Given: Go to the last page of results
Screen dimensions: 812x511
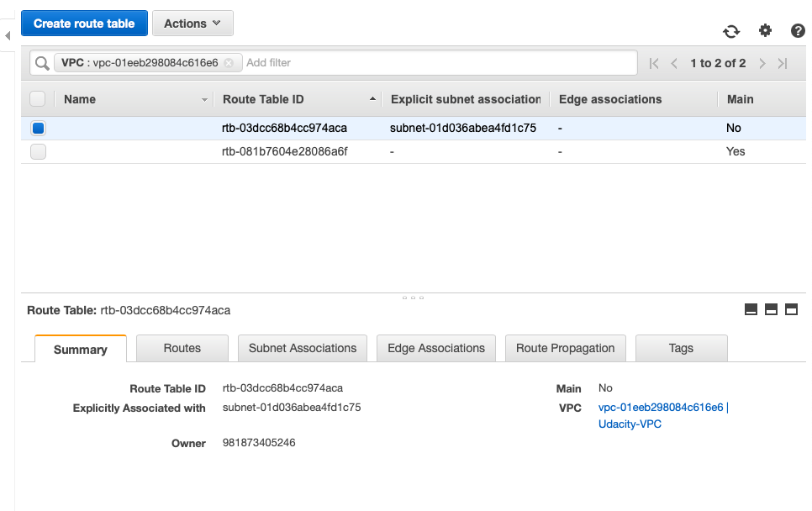Looking at the screenshot, I should [x=783, y=63].
